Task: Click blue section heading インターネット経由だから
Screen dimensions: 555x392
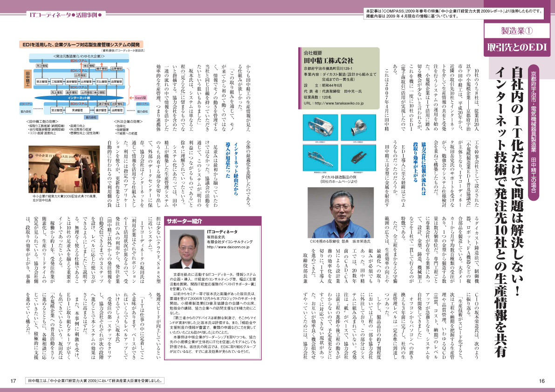Action: pos(236,168)
